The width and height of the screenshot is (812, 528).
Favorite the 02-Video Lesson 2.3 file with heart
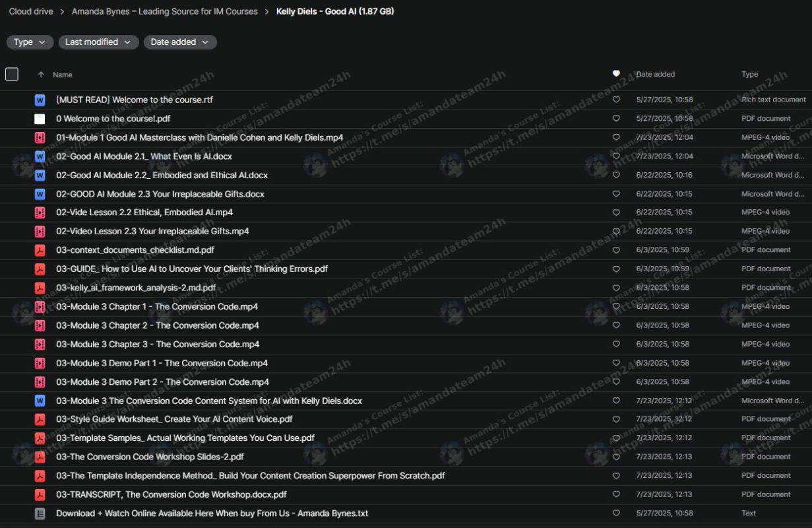click(x=616, y=232)
